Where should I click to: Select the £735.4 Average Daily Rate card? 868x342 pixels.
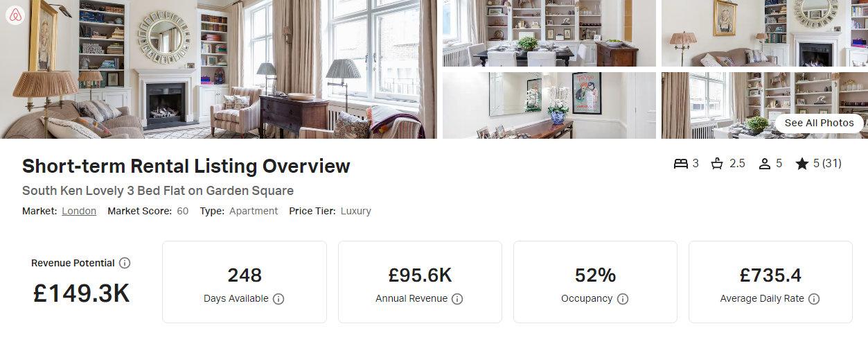point(770,282)
